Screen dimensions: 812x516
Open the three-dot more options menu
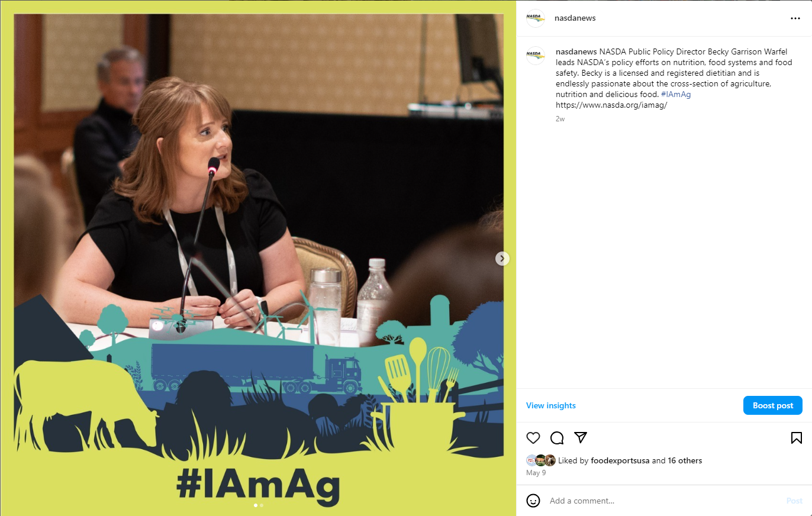(795, 18)
